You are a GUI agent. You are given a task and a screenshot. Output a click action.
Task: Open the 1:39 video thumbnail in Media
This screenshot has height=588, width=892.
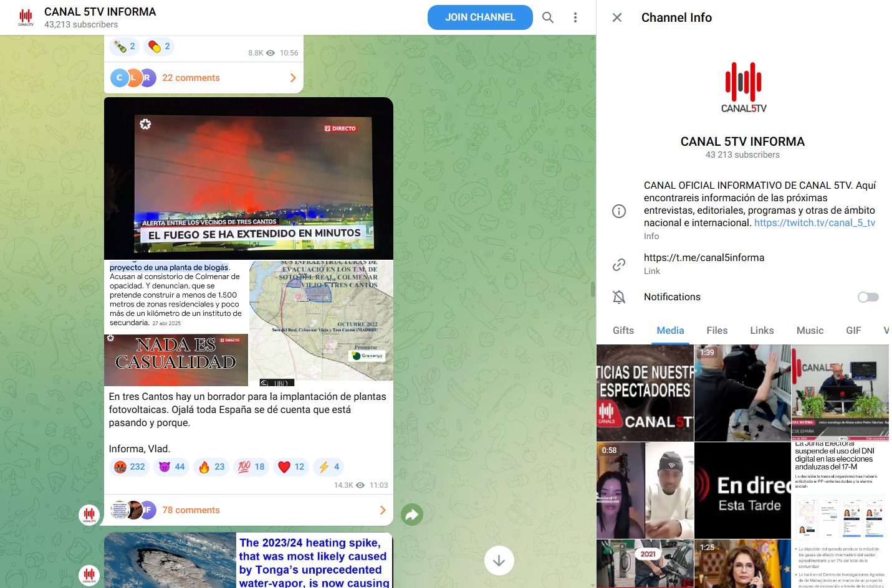click(742, 393)
